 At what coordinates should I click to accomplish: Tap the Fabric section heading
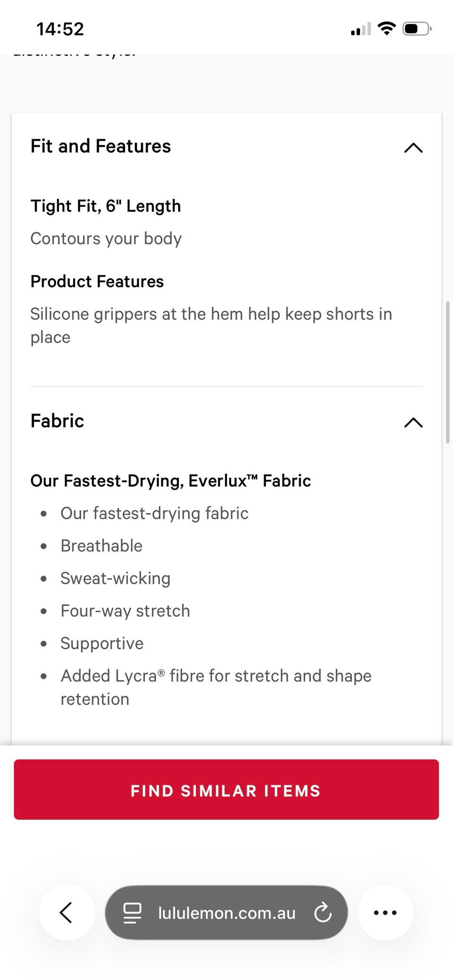(x=57, y=421)
